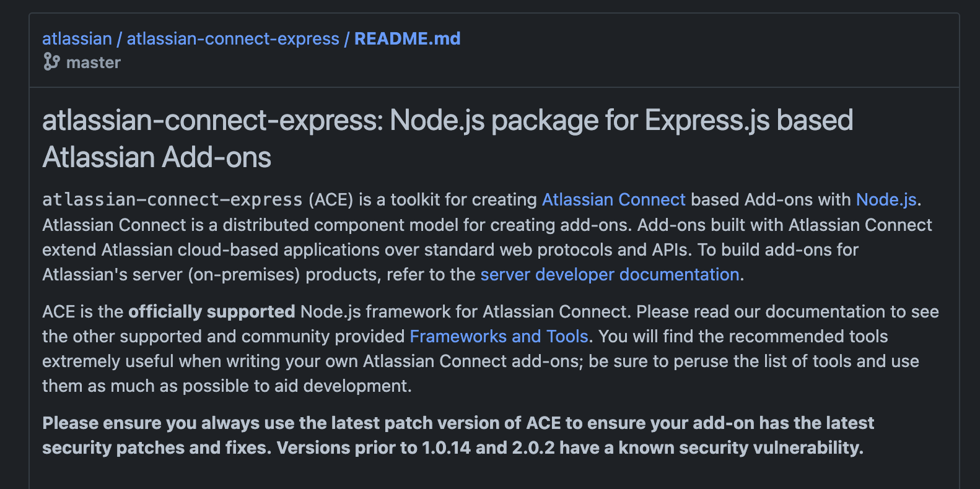Open the server developer documentation link
The height and width of the screenshot is (489, 980).
point(610,274)
